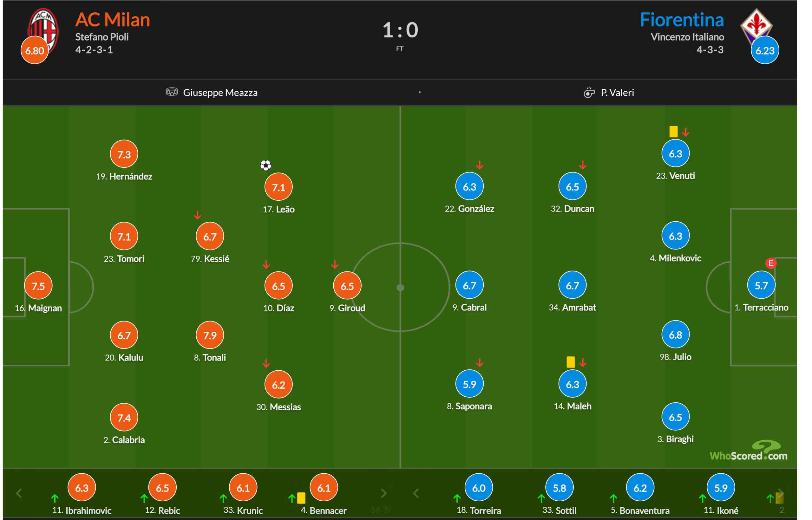Image resolution: width=812 pixels, height=520 pixels.
Task: Show previous AC Milan substitutes with left chevron
Action: tap(19, 493)
